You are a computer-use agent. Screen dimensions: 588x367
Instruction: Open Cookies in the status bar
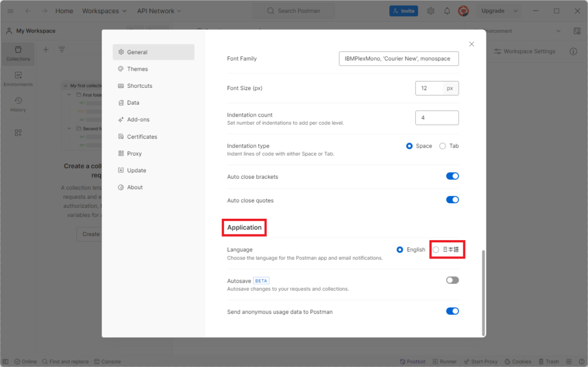point(518,361)
